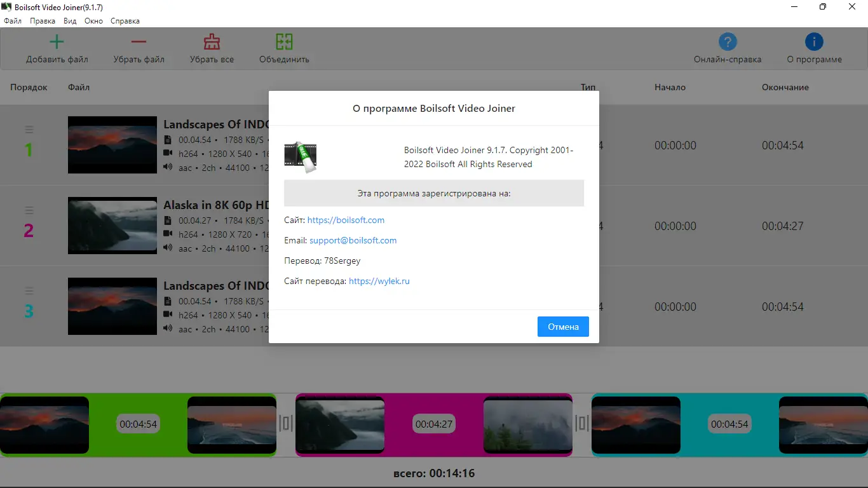Click the "всего: 00:14:16" total duration

434,473
